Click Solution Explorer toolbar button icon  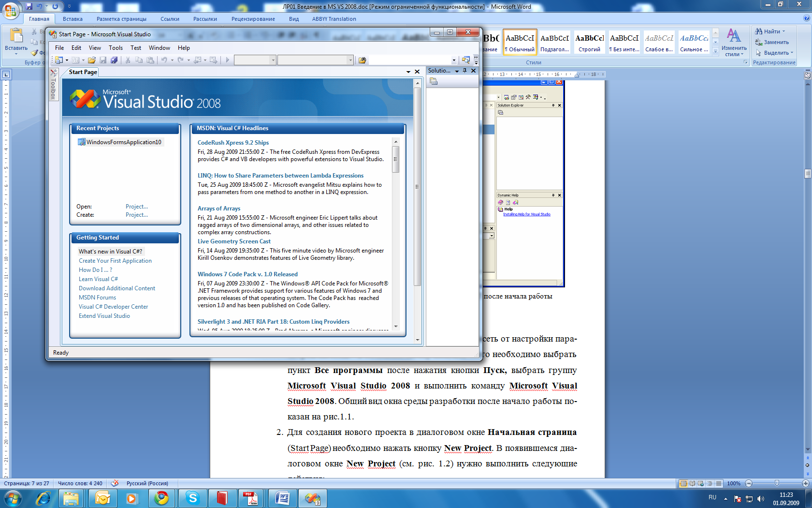pyautogui.click(x=465, y=60)
